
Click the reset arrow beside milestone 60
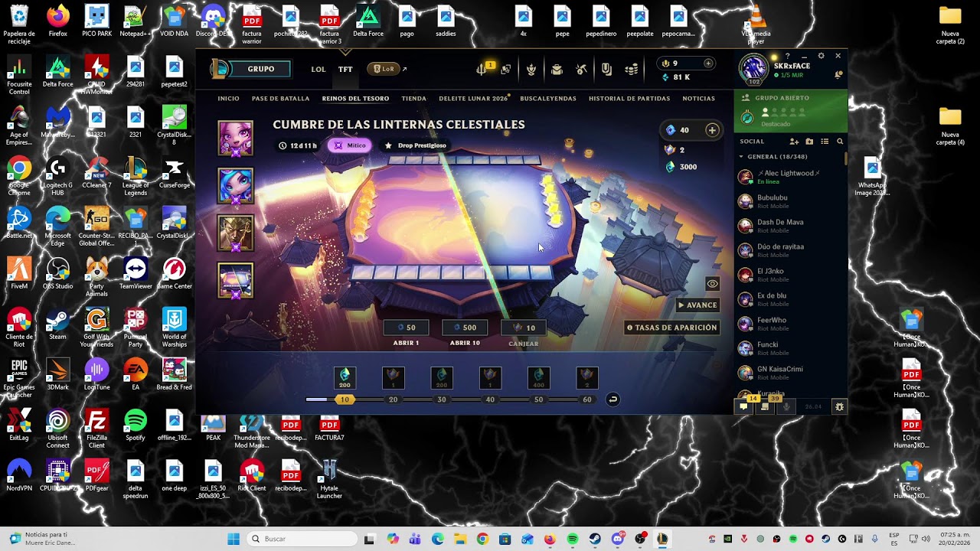[x=612, y=399]
